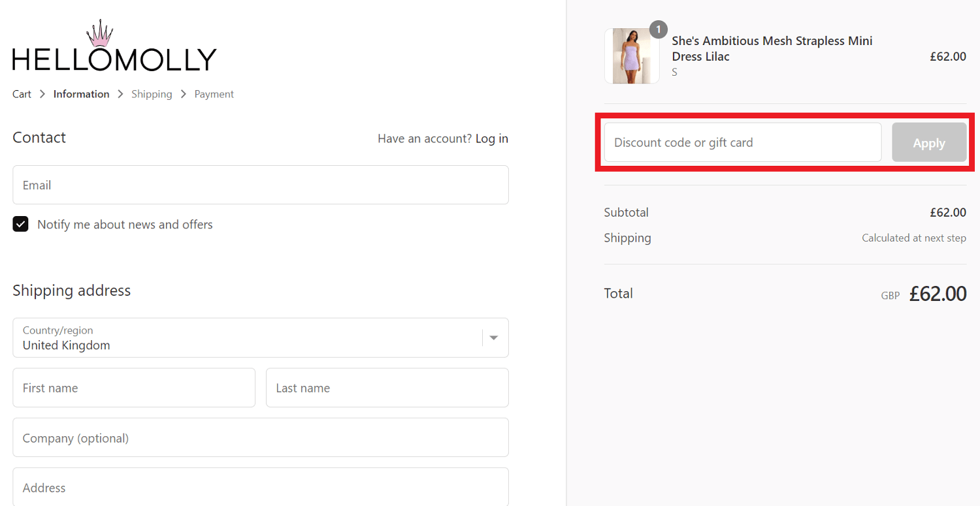The image size is (980, 506).
Task: Click the total £62.00 amount
Action: (x=938, y=294)
